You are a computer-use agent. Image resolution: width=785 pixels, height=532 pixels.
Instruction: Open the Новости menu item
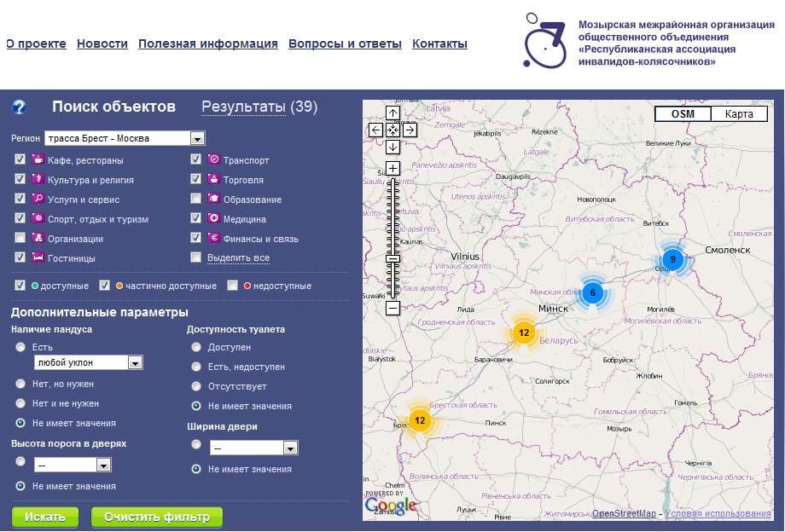point(102,44)
